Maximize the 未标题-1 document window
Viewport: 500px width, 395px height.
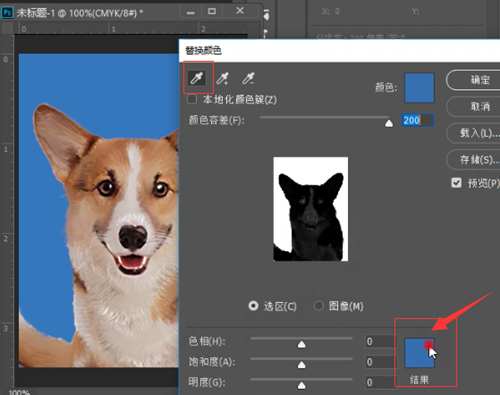click(x=212, y=11)
